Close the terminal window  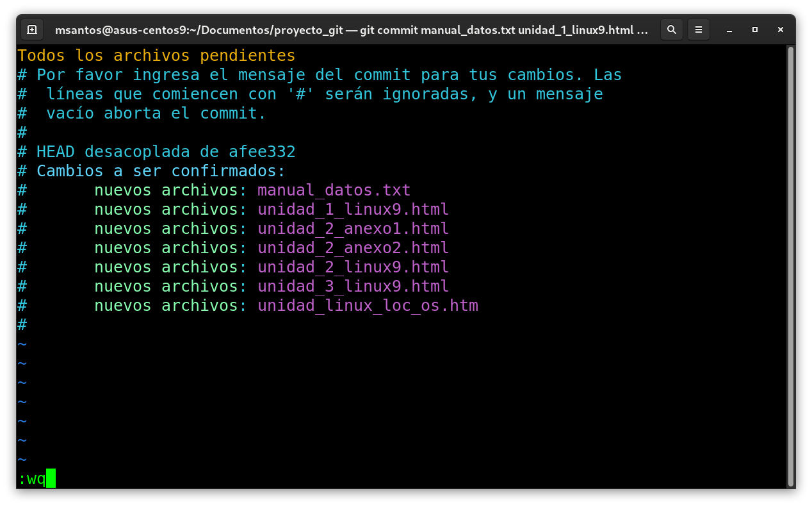coord(781,29)
